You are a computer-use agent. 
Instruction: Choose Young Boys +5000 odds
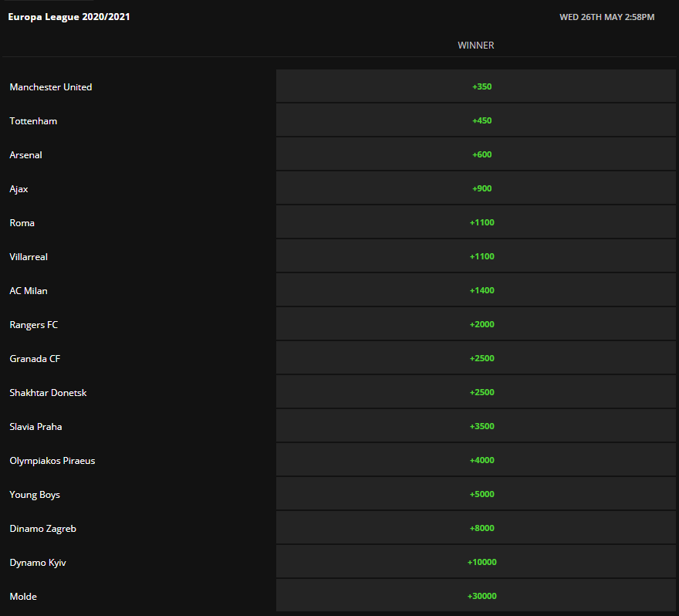tap(476, 494)
